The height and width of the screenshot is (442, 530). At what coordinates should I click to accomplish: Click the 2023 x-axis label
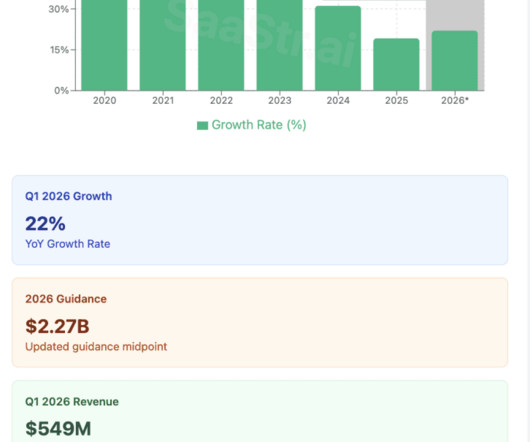coord(280,101)
